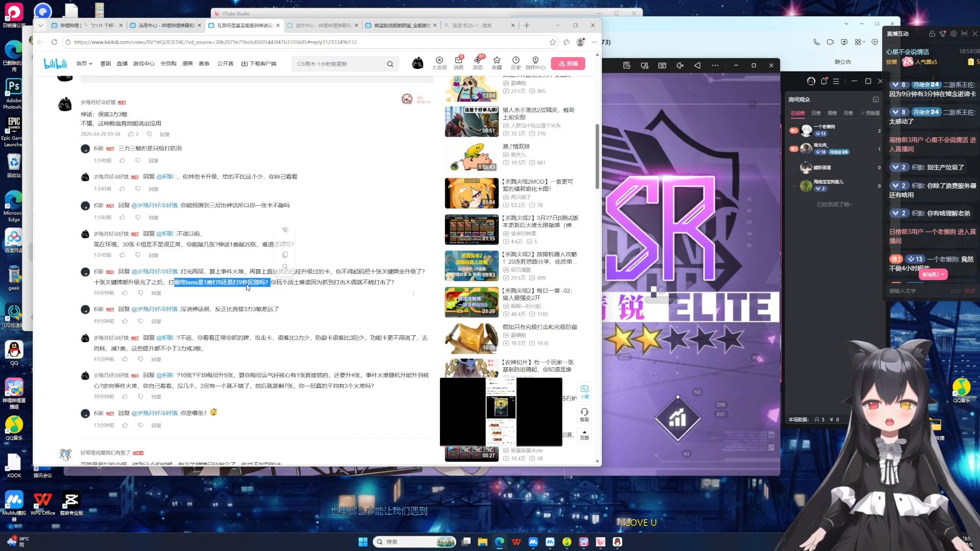Switch to the 周榜 tab
The height and width of the screenshot is (551, 980).
point(832,113)
